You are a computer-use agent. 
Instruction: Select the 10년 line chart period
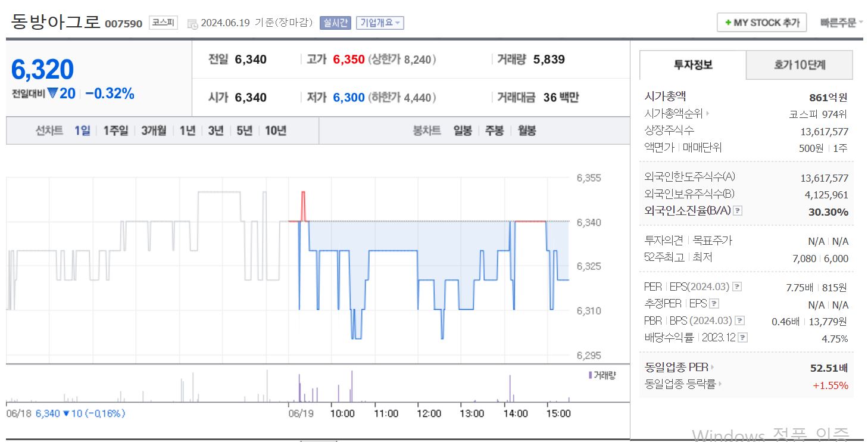pos(276,130)
